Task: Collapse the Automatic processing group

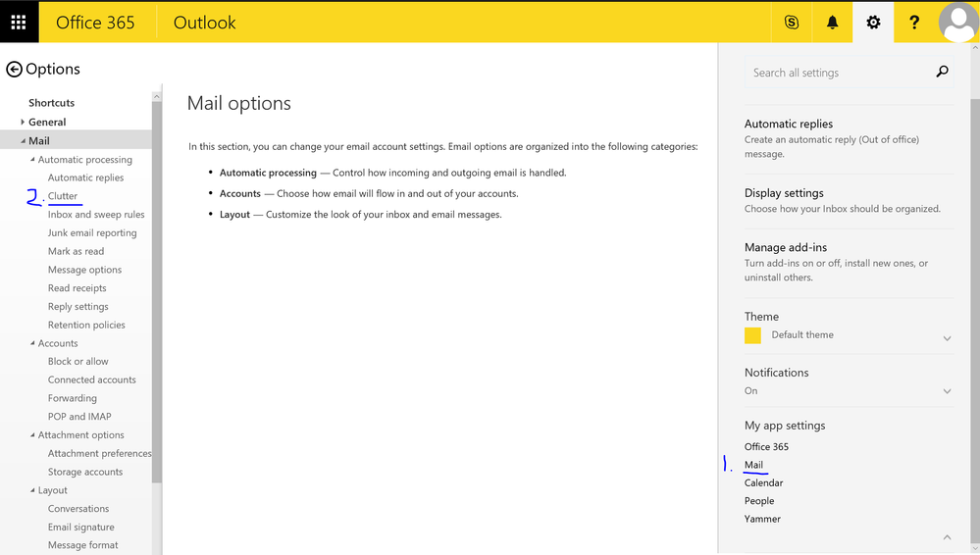Action: 32,160
